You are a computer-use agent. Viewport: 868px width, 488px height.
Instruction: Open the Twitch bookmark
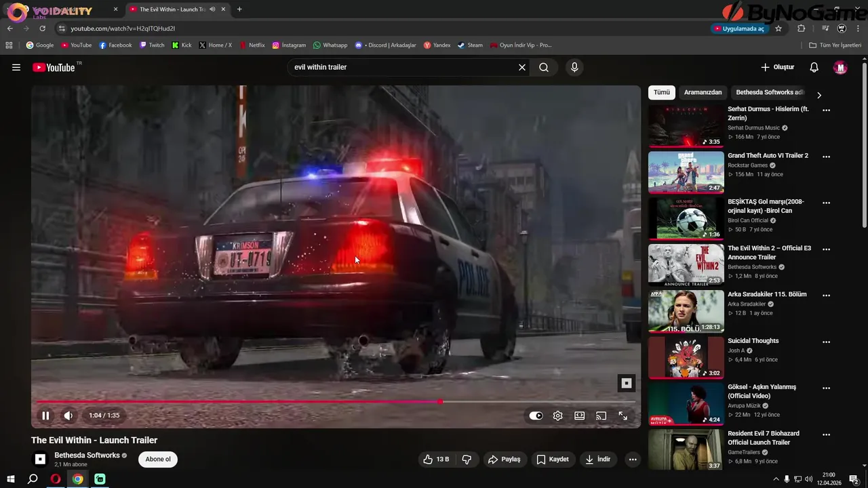(152, 45)
